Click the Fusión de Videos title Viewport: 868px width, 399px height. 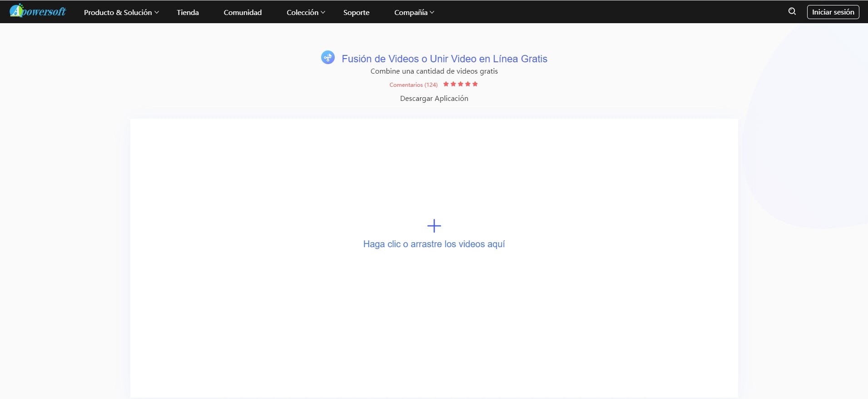(444, 59)
